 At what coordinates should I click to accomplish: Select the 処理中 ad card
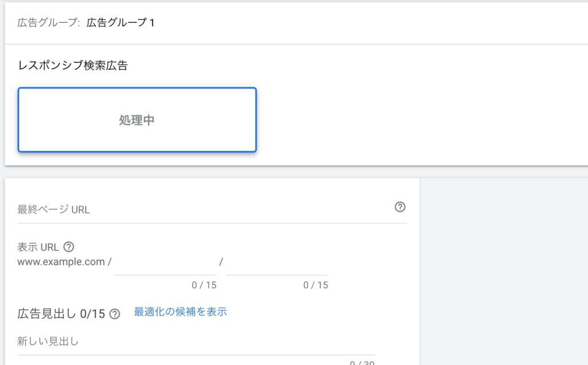coord(137,120)
